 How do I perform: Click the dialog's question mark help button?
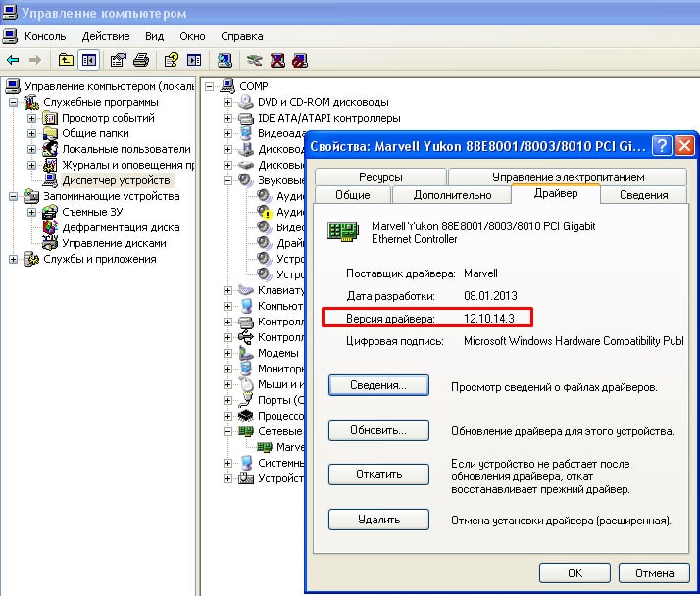(662, 146)
